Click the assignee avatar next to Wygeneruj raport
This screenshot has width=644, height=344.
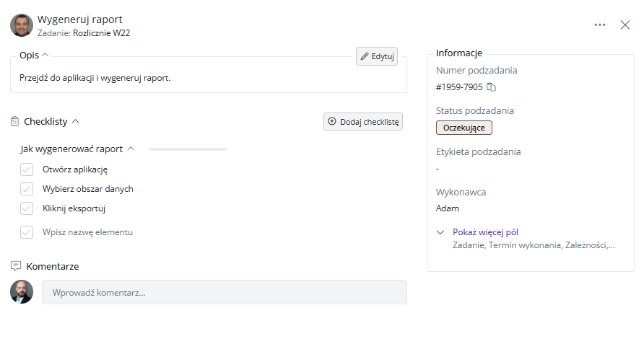(x=22, y=25)
